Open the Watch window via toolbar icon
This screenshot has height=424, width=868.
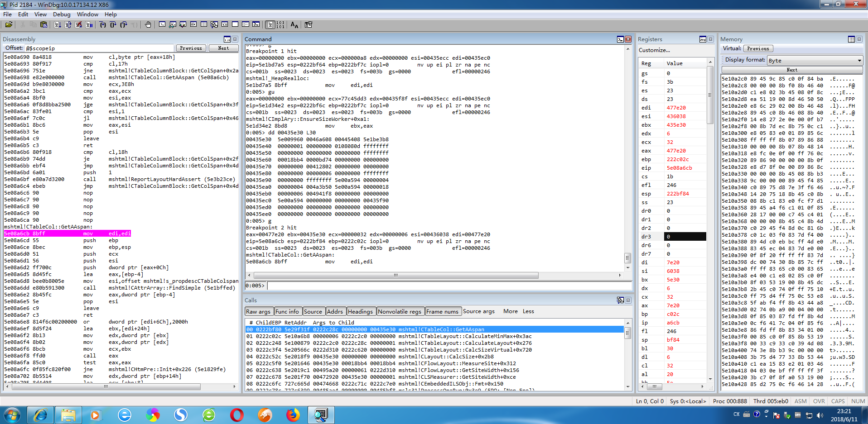(173, 24)
